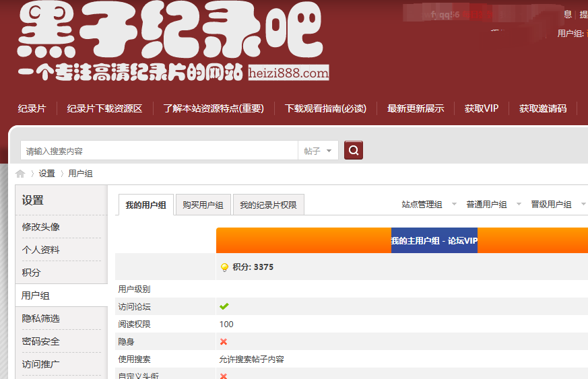
Task: Switch to the 我的用户组 tab
Action: coord(146,205)
